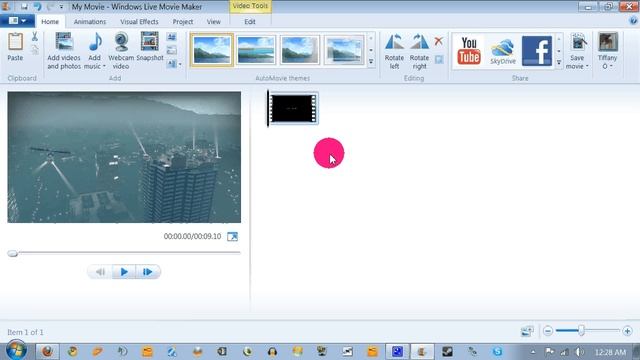Select the video clip on the storyboard

293,108
